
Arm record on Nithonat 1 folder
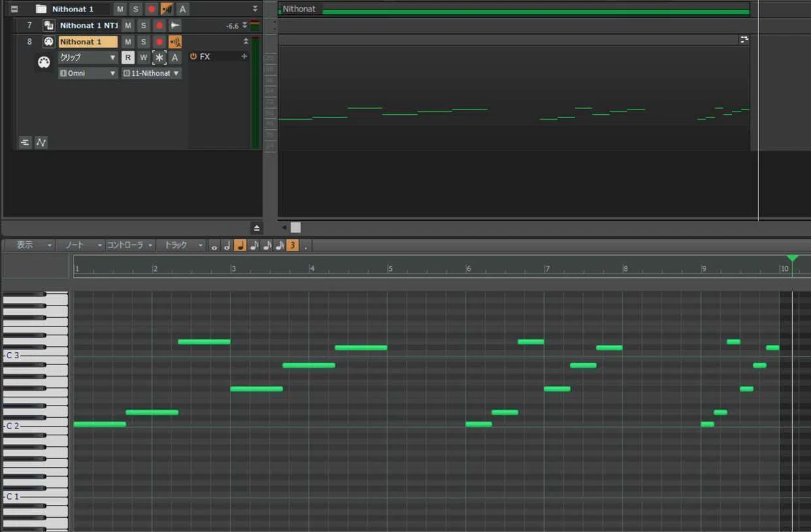[151, 9]
